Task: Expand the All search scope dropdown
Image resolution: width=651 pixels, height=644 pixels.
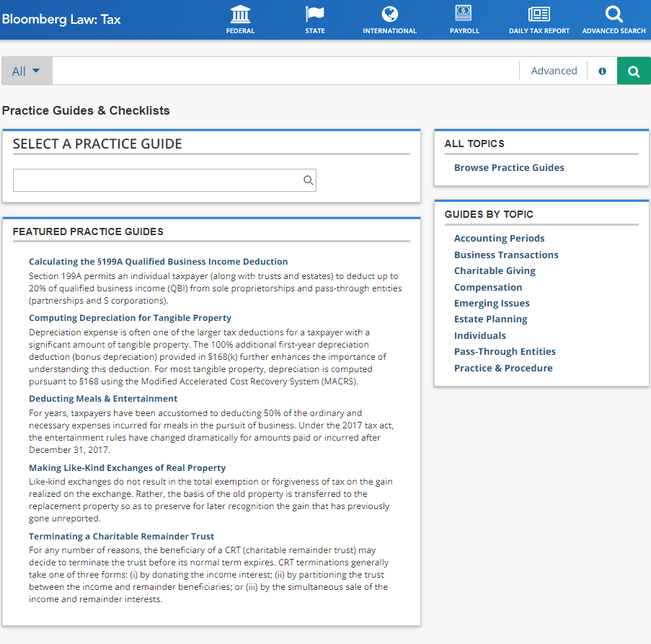Action: [x=27, y=71]
